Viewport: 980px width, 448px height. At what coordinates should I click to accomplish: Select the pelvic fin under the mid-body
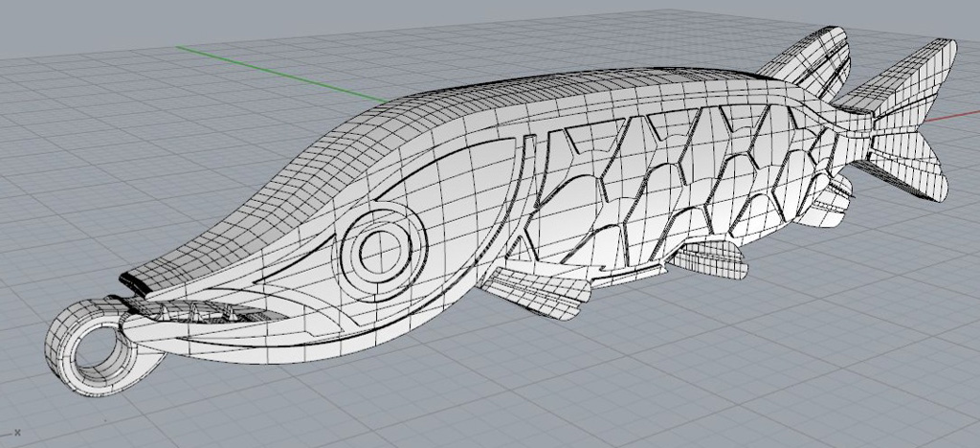pos(708,257)
